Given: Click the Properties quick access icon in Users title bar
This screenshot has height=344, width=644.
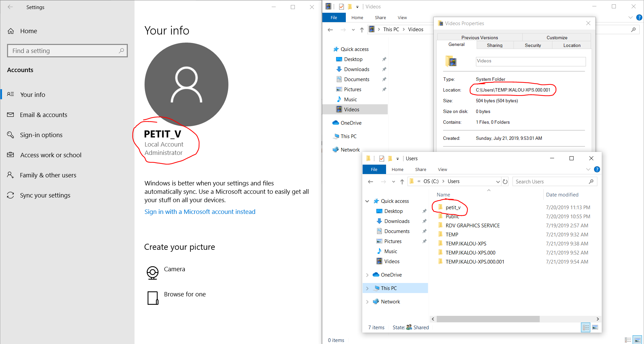Looking at the screenshot, I should coord(382,159).
